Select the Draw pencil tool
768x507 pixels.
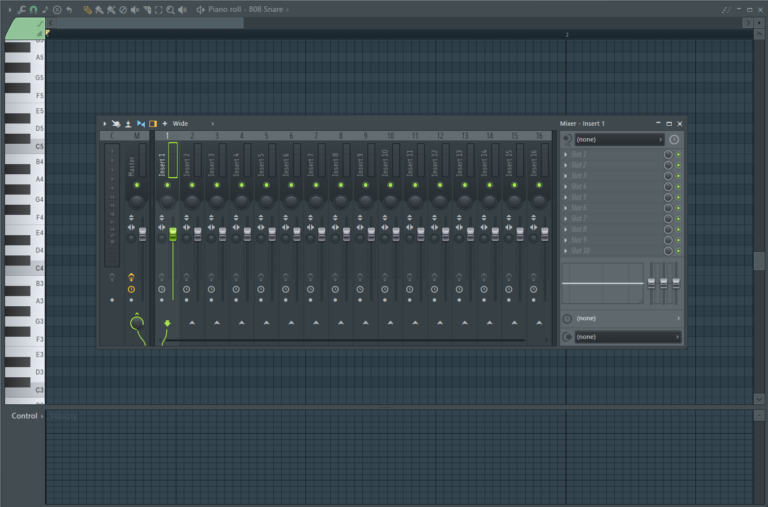point(88,9)
